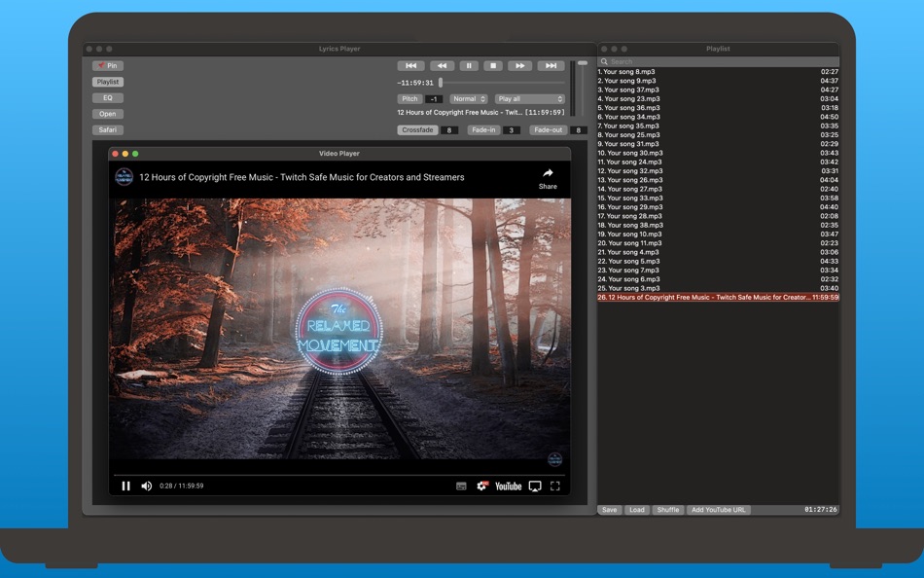This screenshot has height=578, width=924.
Task: Expand the Play all dropdown
Action: tap(529, 99)
